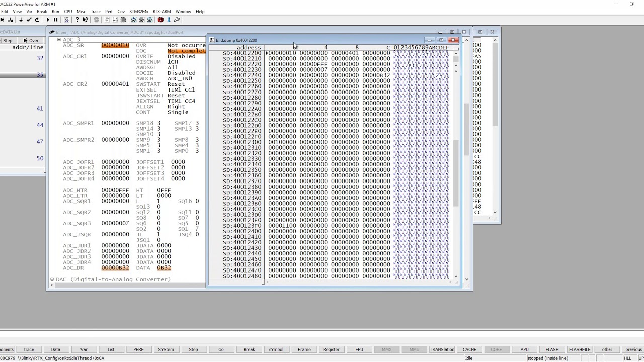The width and height of the screenshot is (644, 362).
Task: Click the down-arrow step icon in toolbar
Action: tap(21, 20)
